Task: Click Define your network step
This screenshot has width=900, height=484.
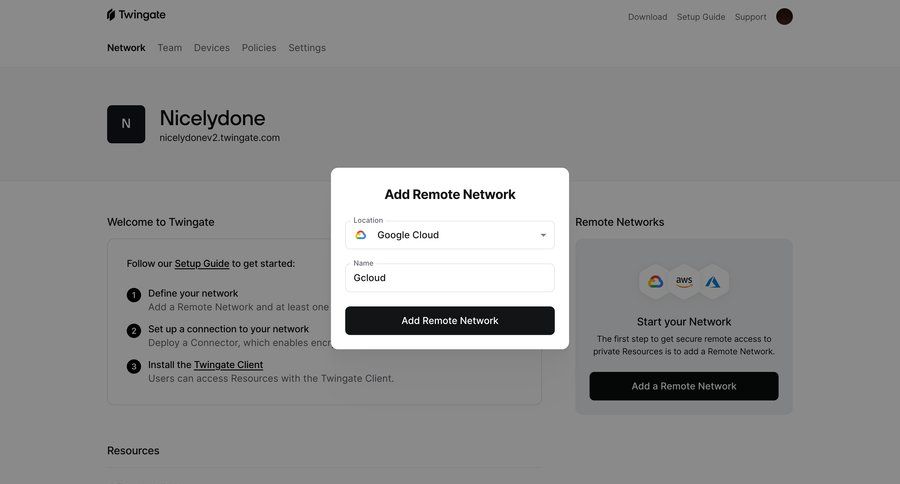Action: click(193, 293)
